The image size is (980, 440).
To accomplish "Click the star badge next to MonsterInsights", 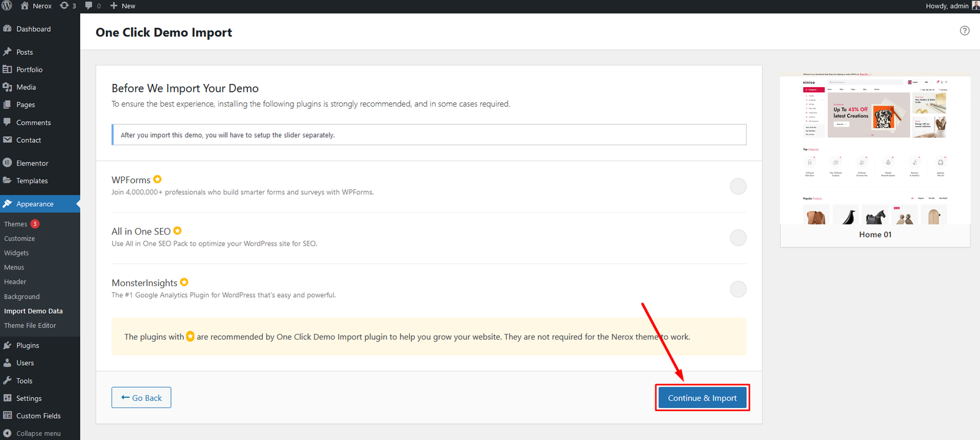I will point(184,282).
